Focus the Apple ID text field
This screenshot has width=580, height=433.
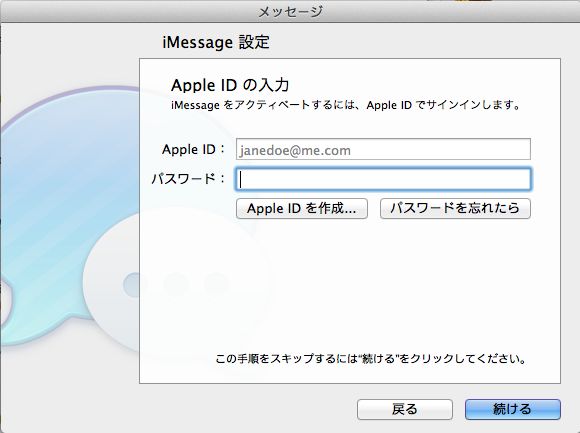pyautogui.click(x=383, y=149)
